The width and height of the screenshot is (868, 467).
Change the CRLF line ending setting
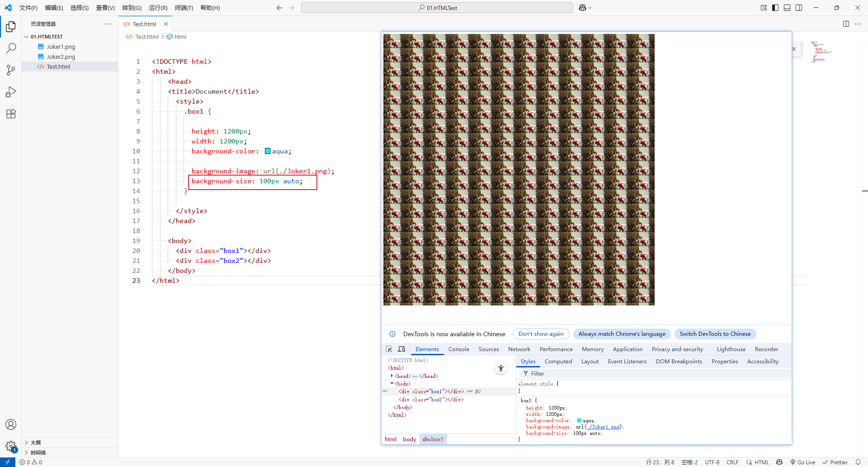(732, 462)
